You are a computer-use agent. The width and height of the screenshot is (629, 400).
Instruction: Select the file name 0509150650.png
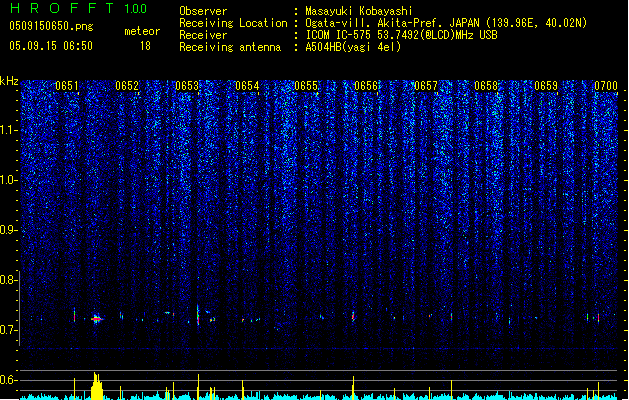pyautogui.click(x=51, y=26)
